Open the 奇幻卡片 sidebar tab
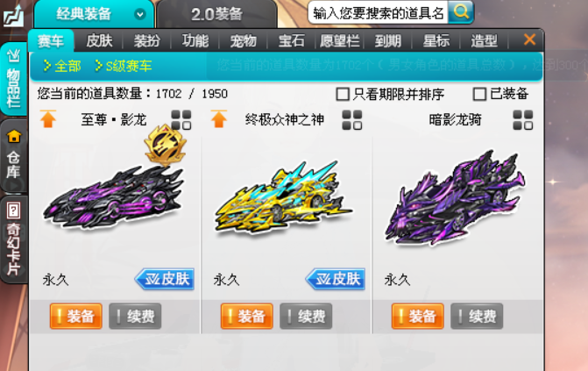Image resolution: width=588 pixels, height=371 pixels. 13,239
